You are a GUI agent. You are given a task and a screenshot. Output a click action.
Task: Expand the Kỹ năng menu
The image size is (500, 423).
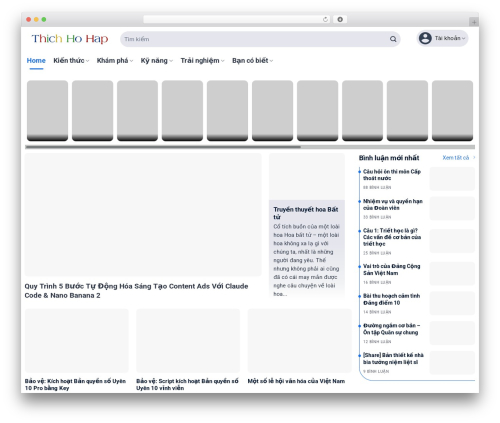(156, 61)
